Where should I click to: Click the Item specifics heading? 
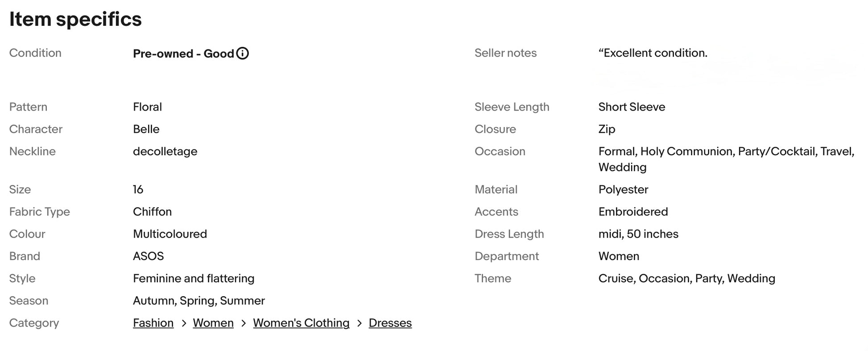click(75, 19)
